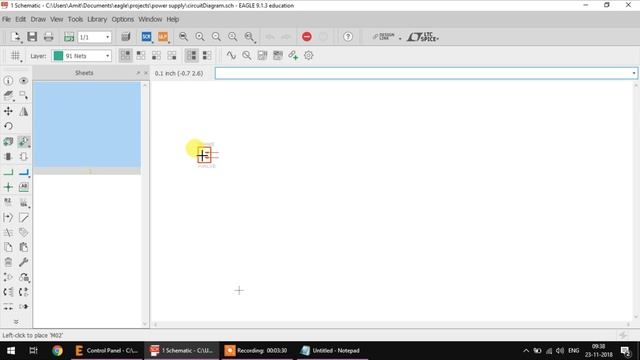Click the Sheets panel vertical scrollbar
This screenshot has width=640, height=360.
(x=144, y=204)
